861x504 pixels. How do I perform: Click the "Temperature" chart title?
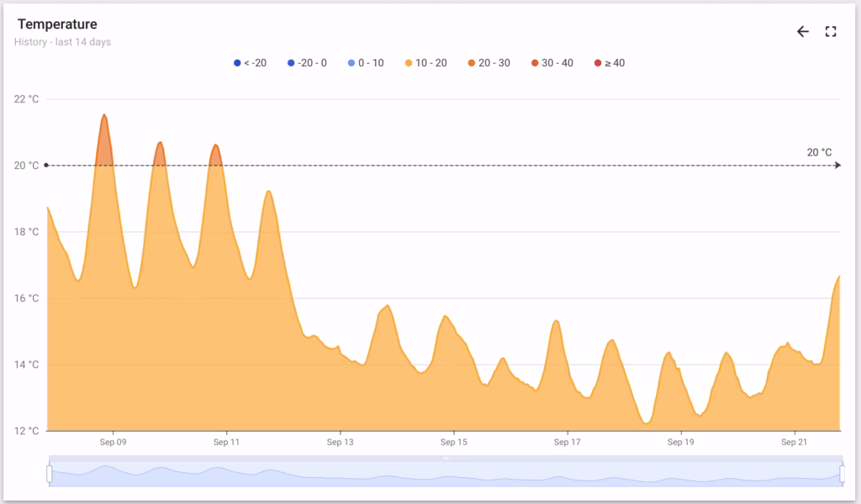coord(57,24)
